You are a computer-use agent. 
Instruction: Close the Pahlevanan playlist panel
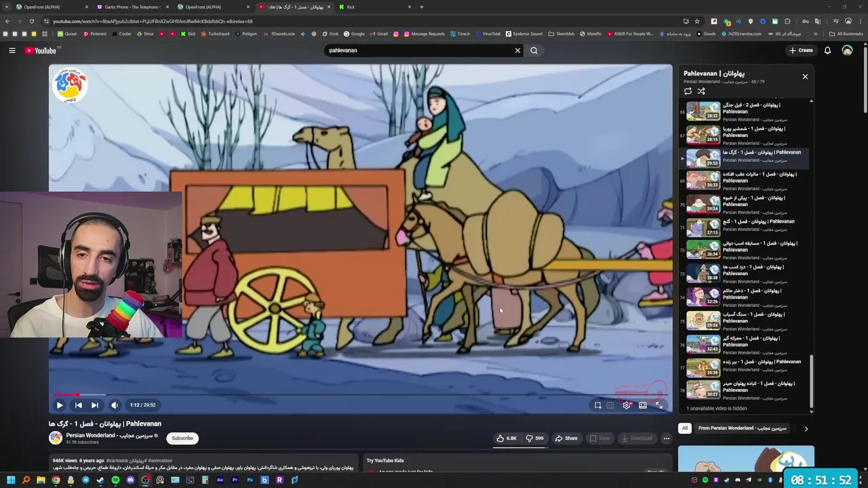point(805,77)
